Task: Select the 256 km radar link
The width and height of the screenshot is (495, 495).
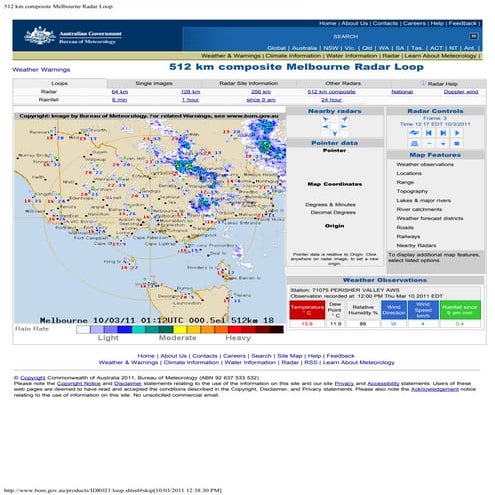Action: (261, 92)
